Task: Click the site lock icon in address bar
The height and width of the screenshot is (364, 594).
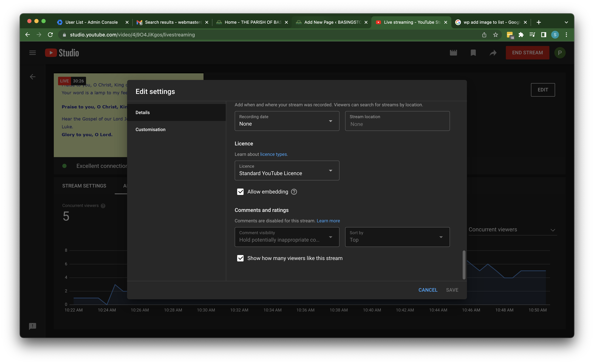Action: [x=64, y=35]
